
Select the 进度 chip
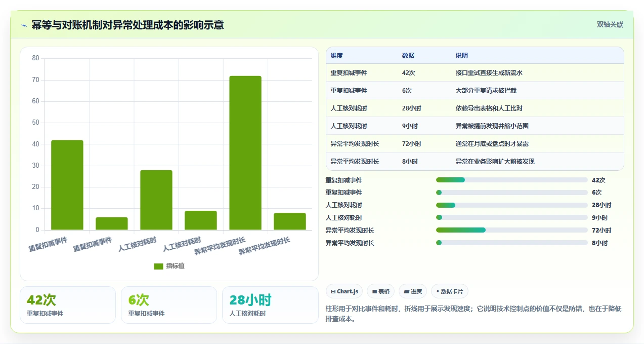pyautogui.click(x=412, y=291)
